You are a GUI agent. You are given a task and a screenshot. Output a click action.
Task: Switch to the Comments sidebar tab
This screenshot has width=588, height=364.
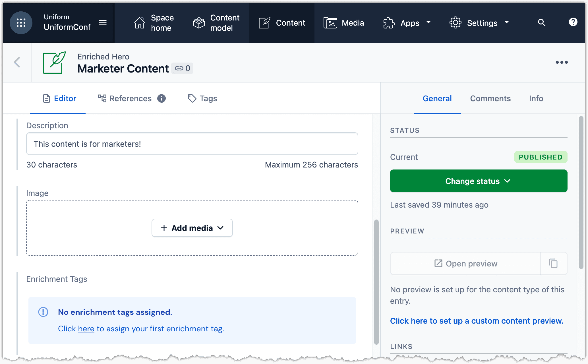pos(490,98)
